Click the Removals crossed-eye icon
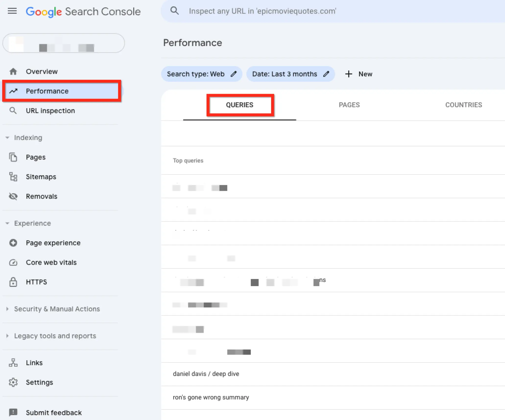This screenshot has height=420, width=505. pyautogui.click(x=13, y=196)
